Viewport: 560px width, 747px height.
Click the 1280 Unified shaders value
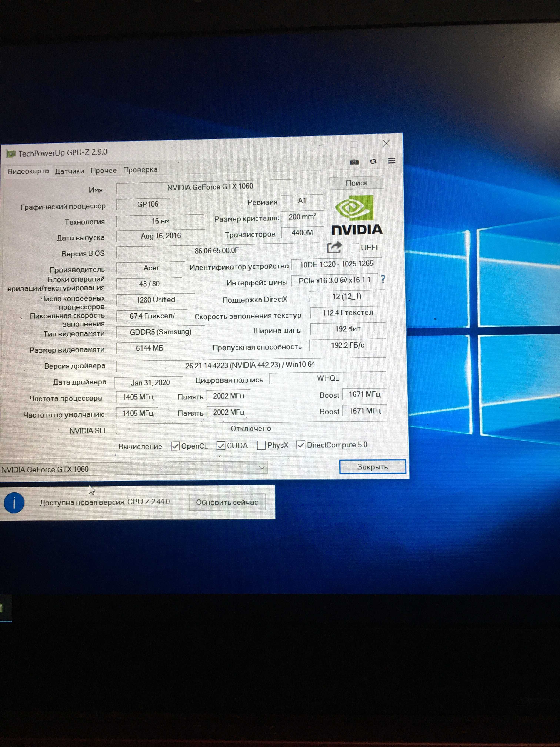(155, 300)
